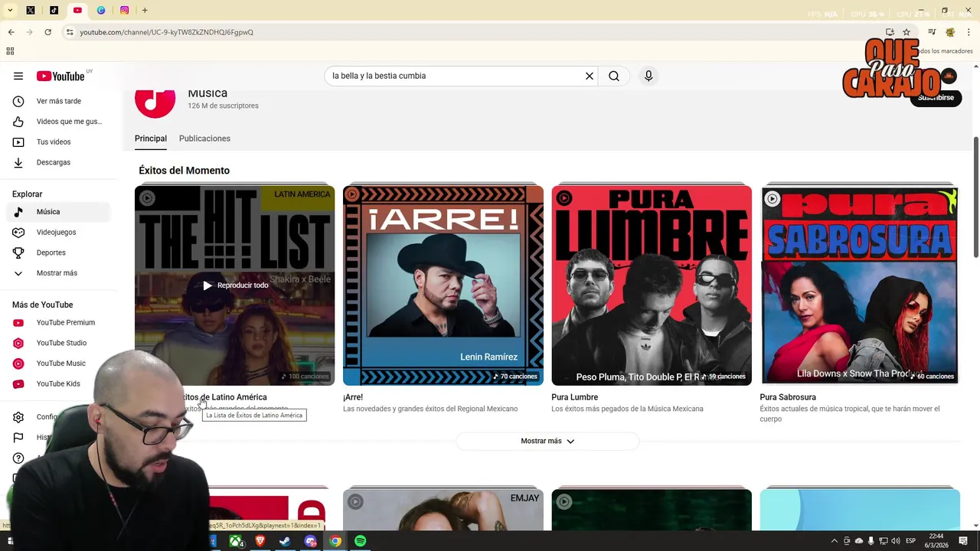Open the EMJAY playlist thumbnail
The image size is (980, 551).
point(443,510)
